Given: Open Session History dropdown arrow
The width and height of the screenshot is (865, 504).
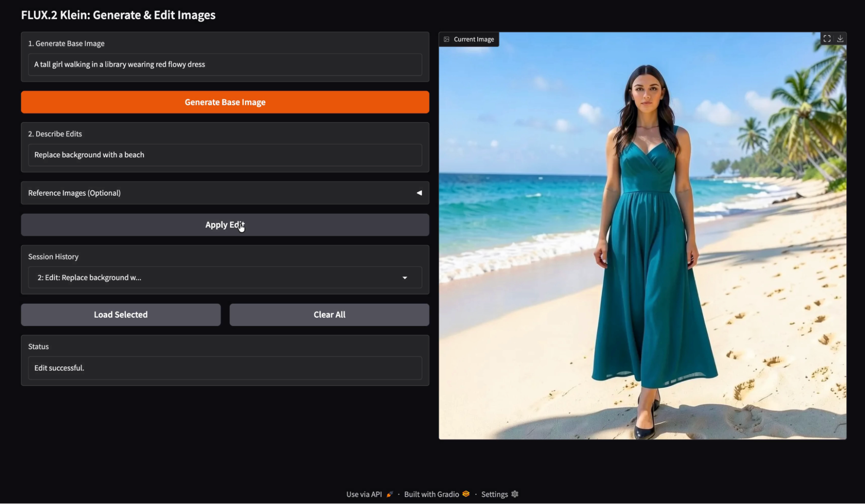Looking at the screenshot, I should point(405,278).
